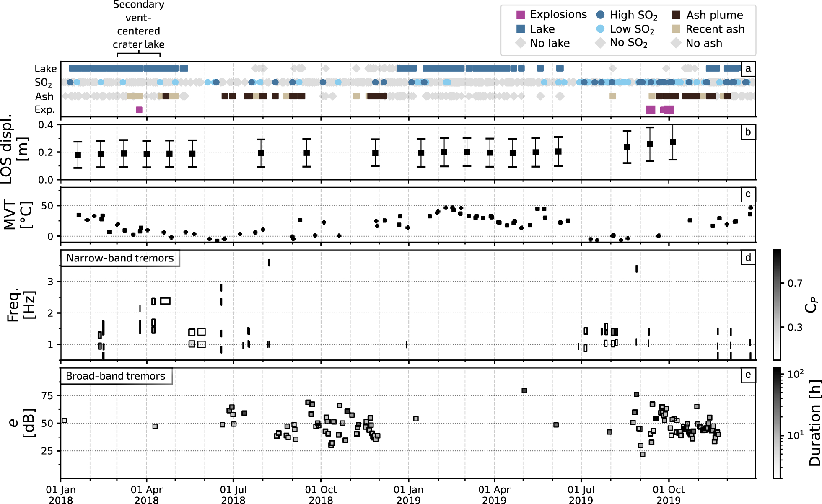The image size is (822, 504).
Task: Click the dark Ash plume legend swatch
Action: [676, 15]
